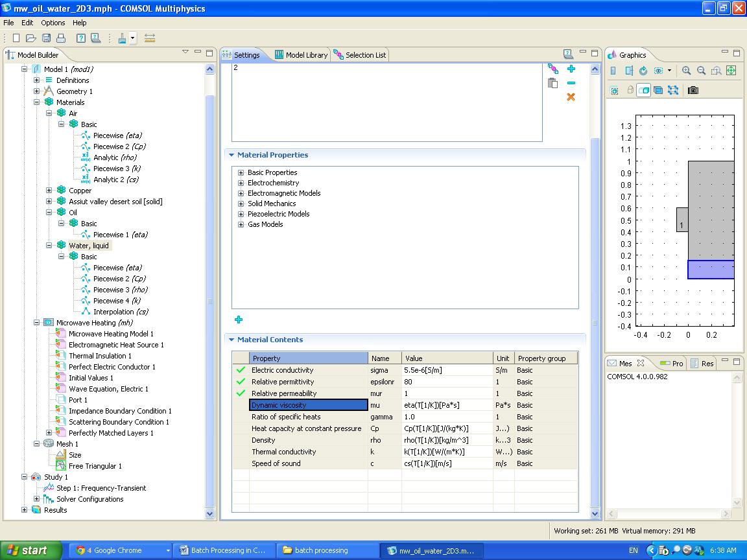Expand the Copper material node
747x560 pixels.
49,191
